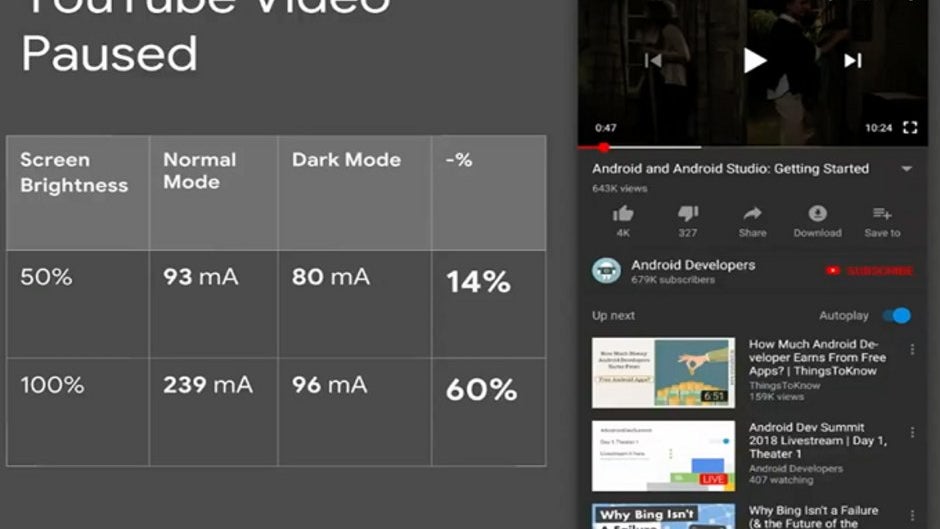Click the '679K subscribers' text
This screenshot has height=529, width=940.
pos(673,280)
